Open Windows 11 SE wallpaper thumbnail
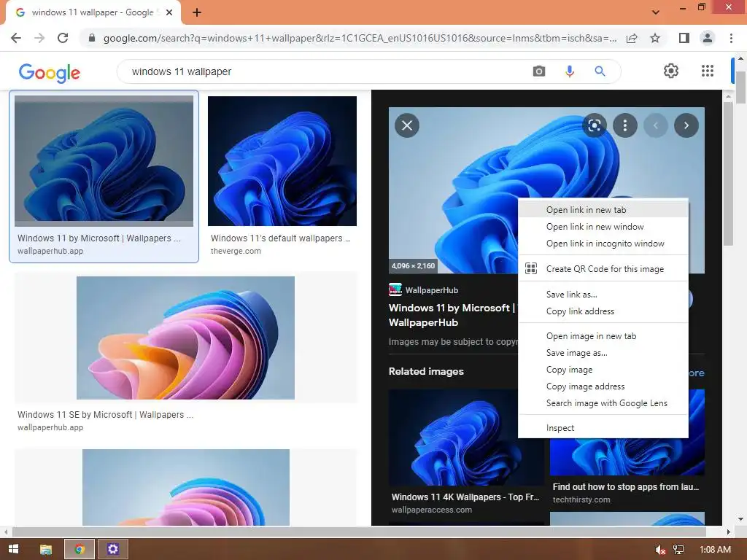This screenshot has width=747, height=560. click(185, 338)
